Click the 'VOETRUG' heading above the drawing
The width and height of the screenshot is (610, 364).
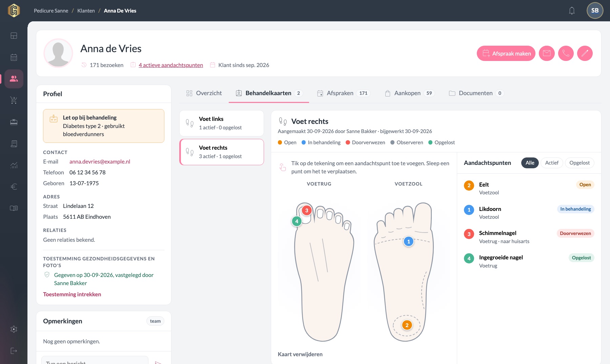click(319, 184)
